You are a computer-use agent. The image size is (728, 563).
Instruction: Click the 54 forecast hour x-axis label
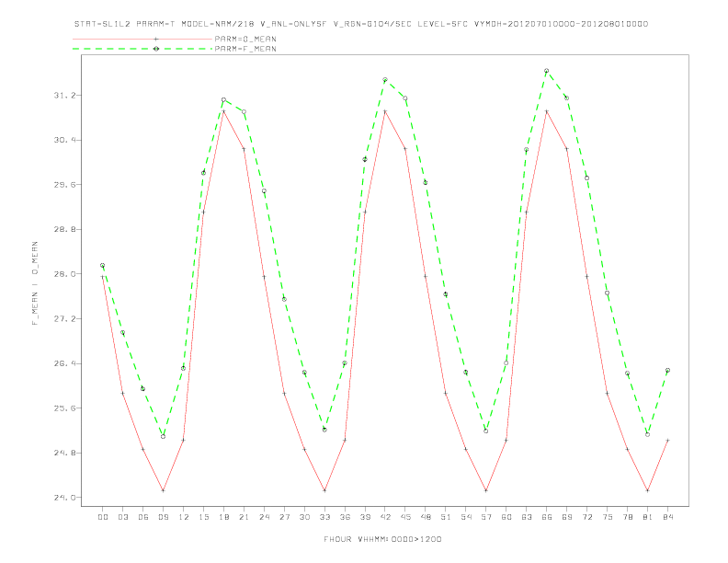(466, 517)
